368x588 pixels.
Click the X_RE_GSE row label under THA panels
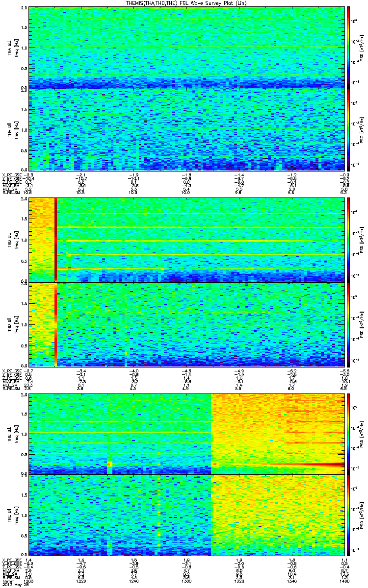click(x=11, y=175)
